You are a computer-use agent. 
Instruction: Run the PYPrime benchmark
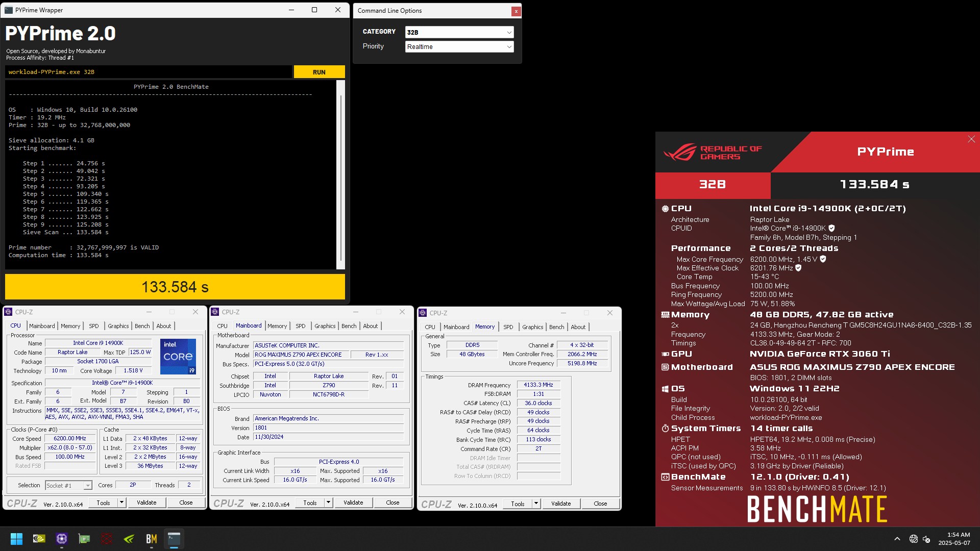[x=319, y=72]
